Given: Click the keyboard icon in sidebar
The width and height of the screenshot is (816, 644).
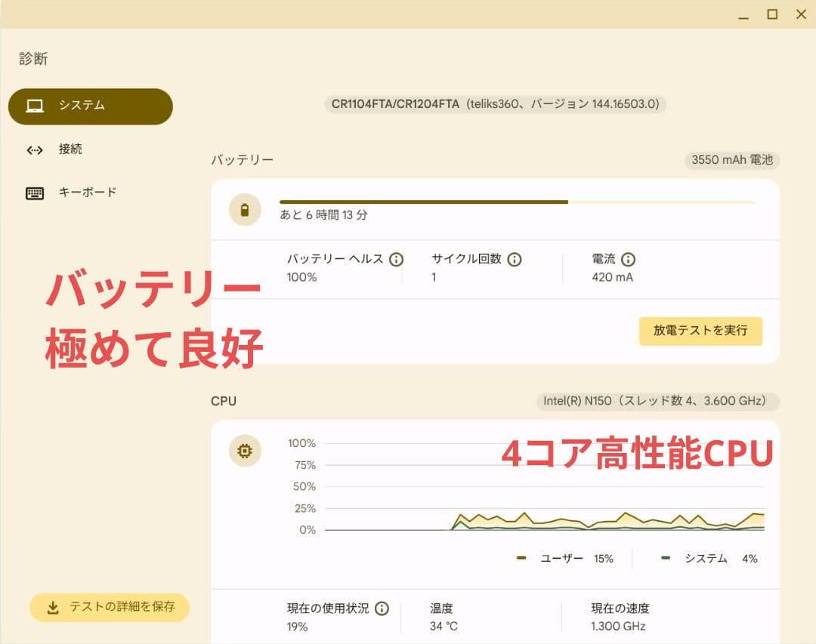Looking at the screenshot, I should point(35,193).
